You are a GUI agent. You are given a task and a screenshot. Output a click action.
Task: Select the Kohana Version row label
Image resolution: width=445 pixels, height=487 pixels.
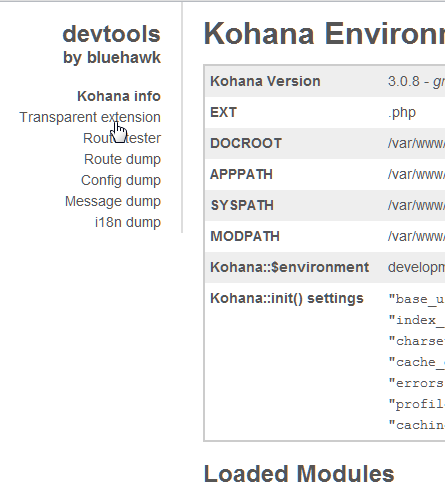coord(265,81)
